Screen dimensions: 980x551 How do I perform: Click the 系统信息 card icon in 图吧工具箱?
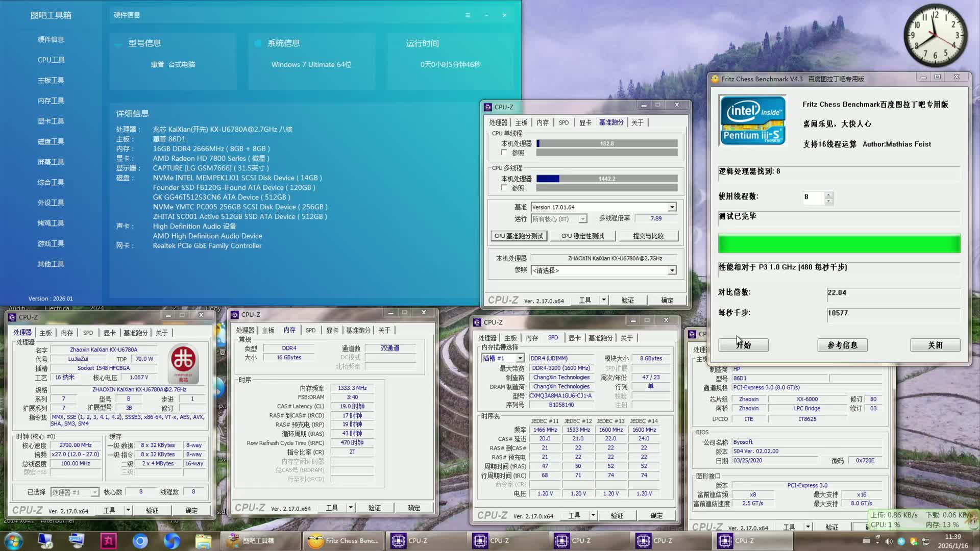pos(258,43)
